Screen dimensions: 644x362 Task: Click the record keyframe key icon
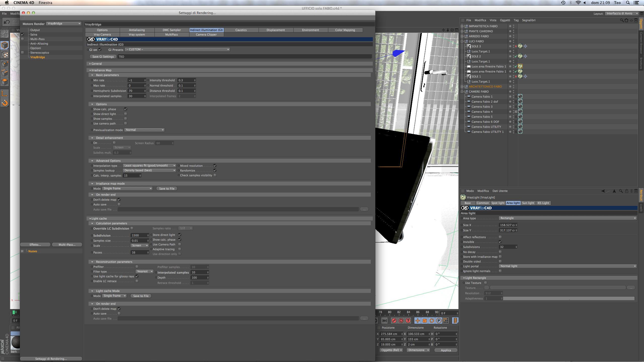[394, 321]
